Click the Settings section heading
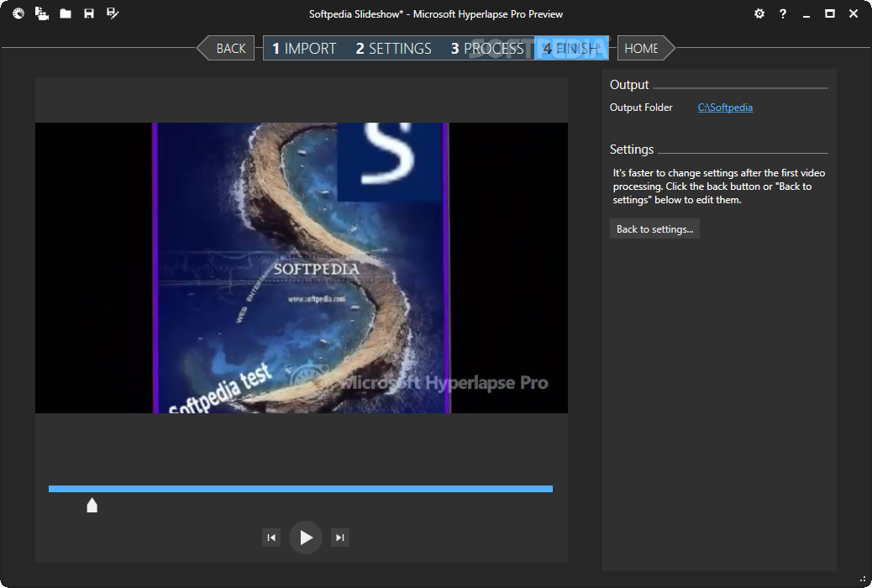872x588 pixels. pos(632,149)
